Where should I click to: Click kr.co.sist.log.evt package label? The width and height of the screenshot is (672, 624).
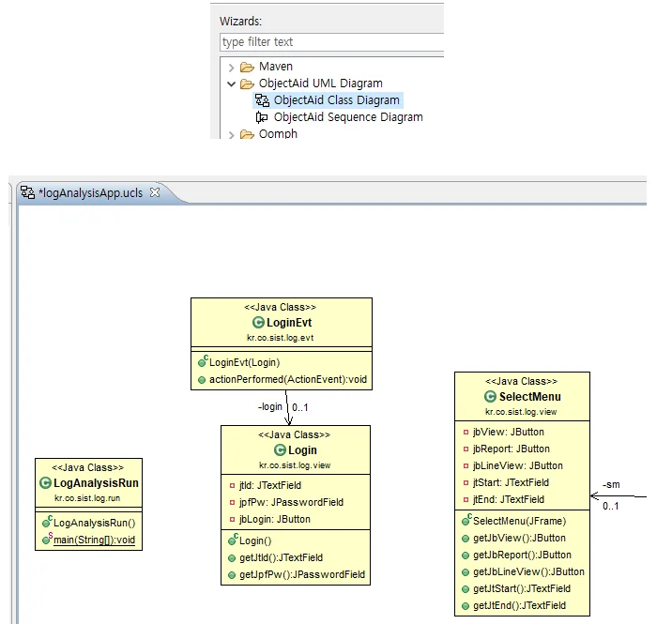pos(281,338)
